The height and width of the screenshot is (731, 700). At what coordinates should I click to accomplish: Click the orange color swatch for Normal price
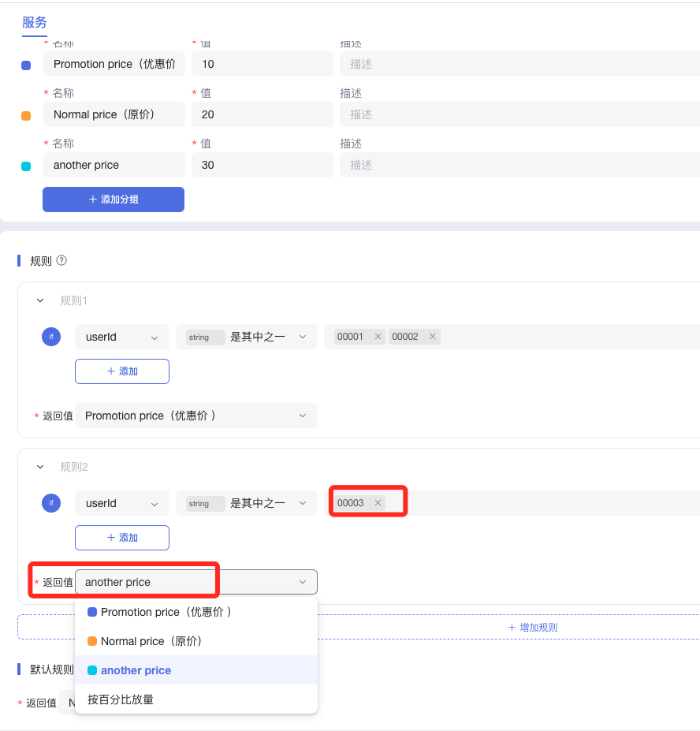[x=26, y=115]
